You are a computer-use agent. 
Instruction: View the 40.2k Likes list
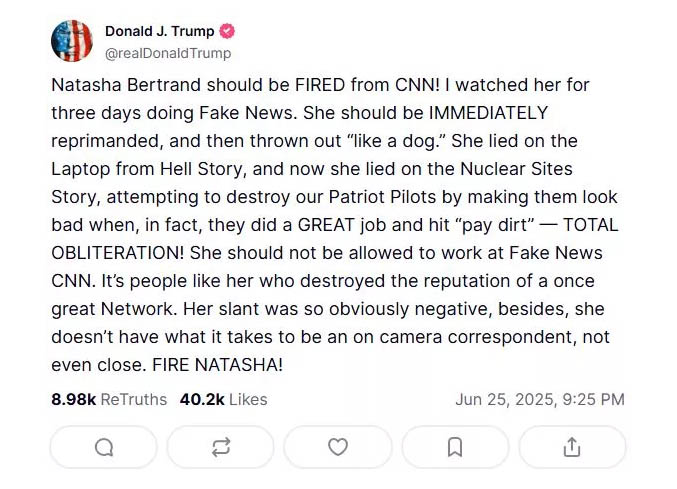pos(223,399)
